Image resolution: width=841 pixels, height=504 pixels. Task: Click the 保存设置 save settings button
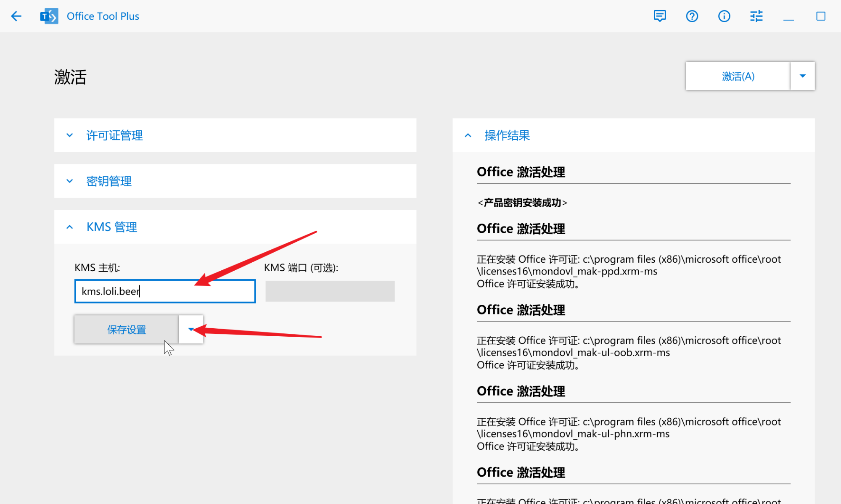(x=127, y=330)
